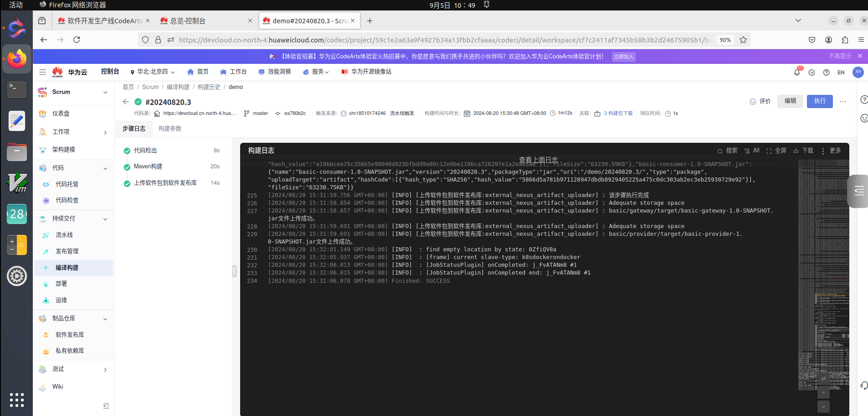Screen dimensions: 868x416
Task: Switch to the 总览-控制台 browser tab
Action: [x=206, y=21]
